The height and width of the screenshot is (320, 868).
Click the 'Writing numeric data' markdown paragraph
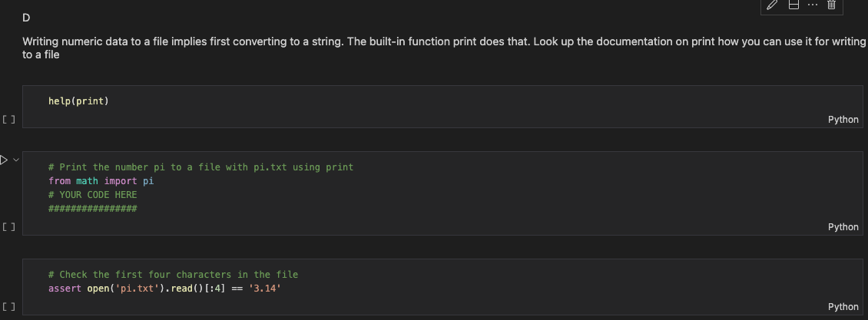click(444, 48)
